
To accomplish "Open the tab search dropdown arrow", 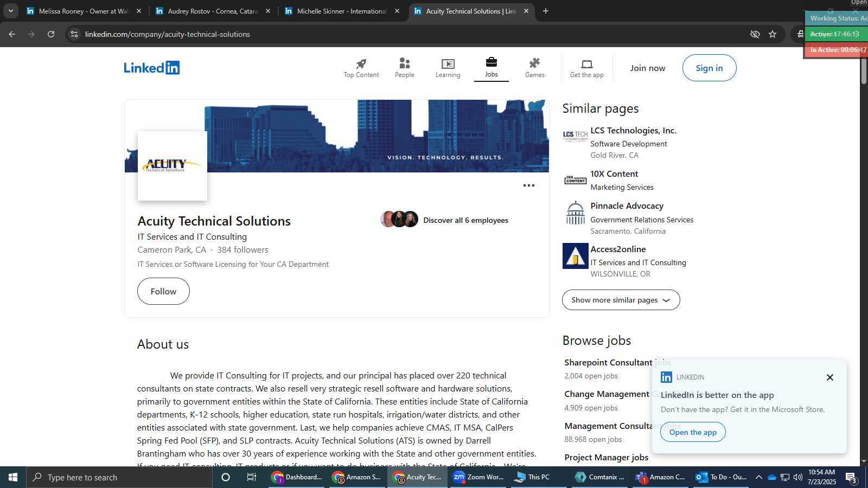I will (x=10, y=11).
